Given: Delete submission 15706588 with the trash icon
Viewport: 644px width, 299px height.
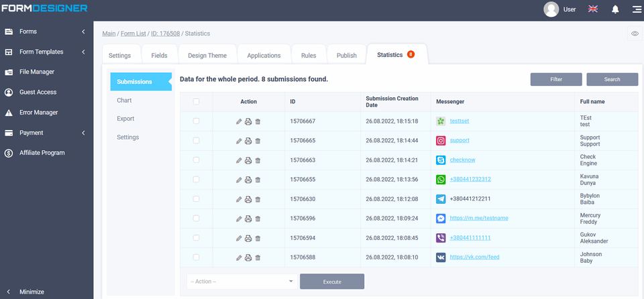Looking at the screenshot, I should (x=258, y=258).
